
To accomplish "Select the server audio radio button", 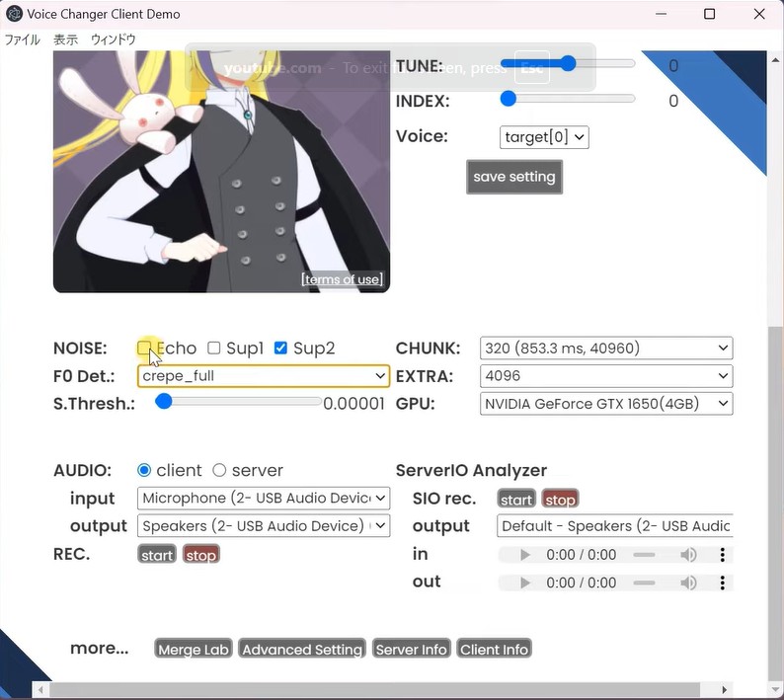I will click(219, 470).
